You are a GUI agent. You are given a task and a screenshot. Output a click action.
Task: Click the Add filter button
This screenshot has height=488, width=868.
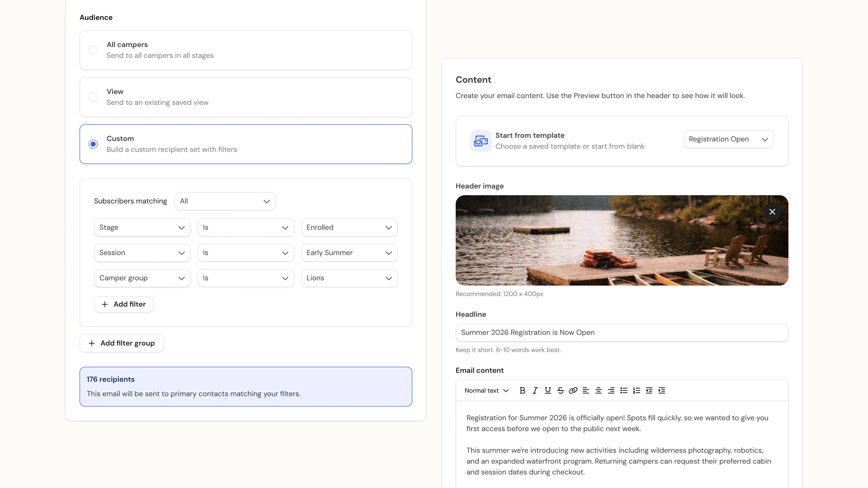pyautogui.click(x=124, y=304)
